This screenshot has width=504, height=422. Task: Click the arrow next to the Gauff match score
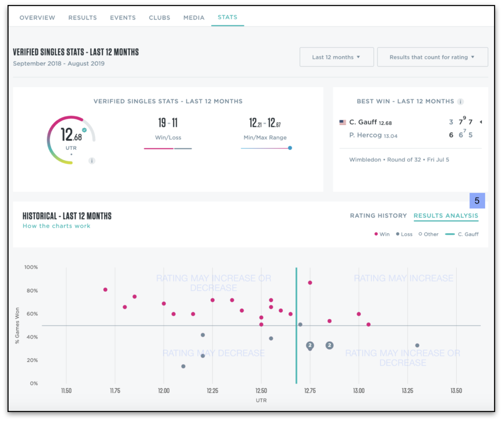[481, 122]
